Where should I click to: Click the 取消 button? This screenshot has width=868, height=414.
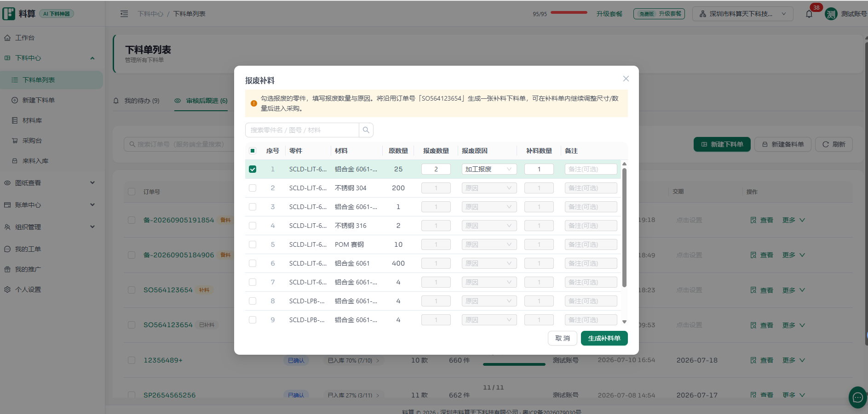click(563, 338)
